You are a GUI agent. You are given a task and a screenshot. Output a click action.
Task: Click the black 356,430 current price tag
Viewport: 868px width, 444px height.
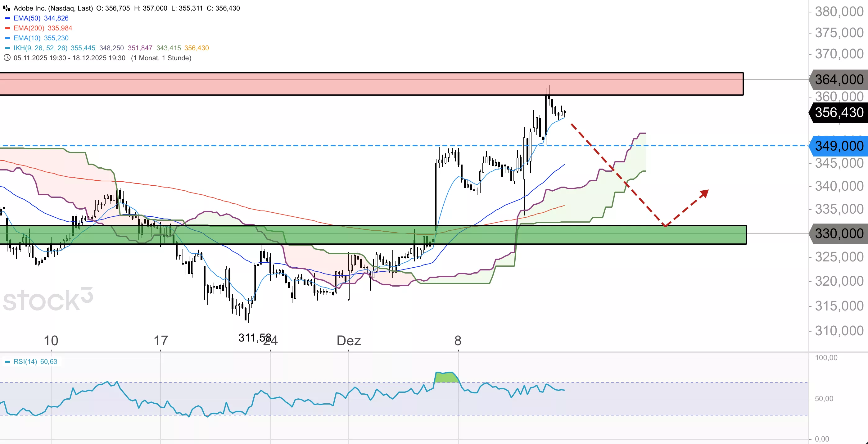point(839,112)
